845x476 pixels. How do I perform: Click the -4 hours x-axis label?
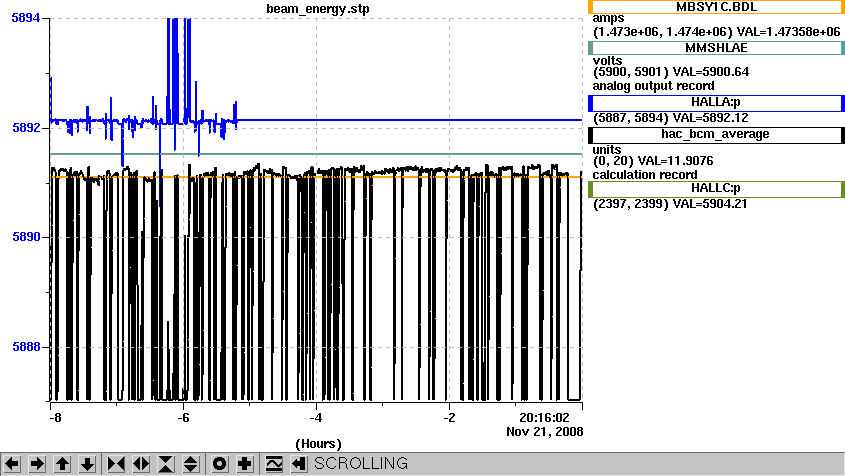(316, 418)
